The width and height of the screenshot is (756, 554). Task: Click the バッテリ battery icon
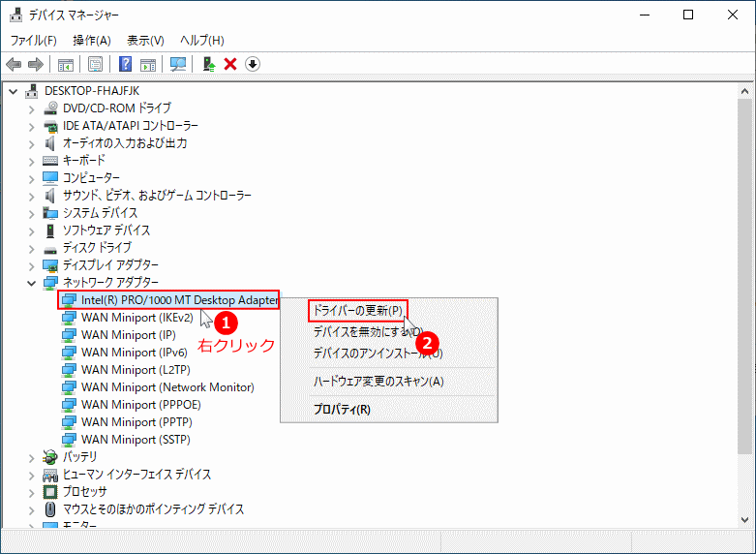coord(50,456)
